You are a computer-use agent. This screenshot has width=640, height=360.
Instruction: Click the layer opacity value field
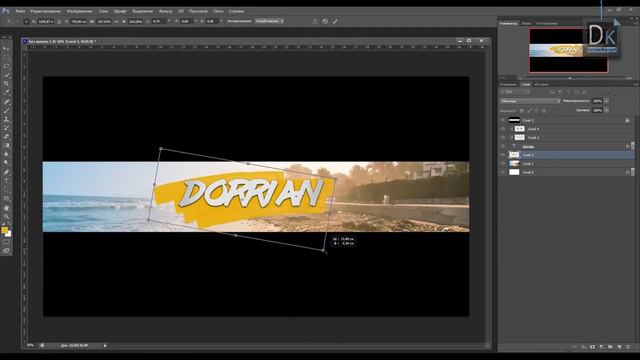[x=598, y=101]
